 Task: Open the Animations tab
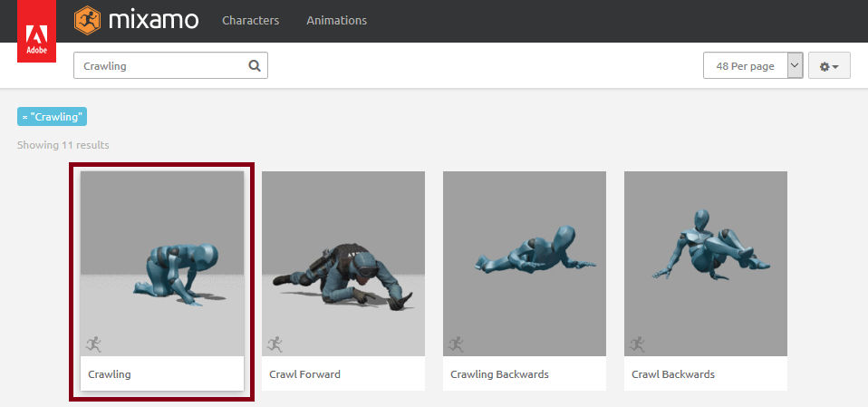point(336,21)
